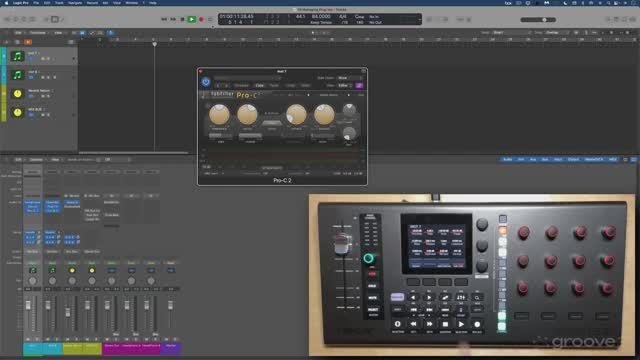The image size is (640, 360).
Task: Toggle the Inspector button in control bar
Action: coord(16,19)
